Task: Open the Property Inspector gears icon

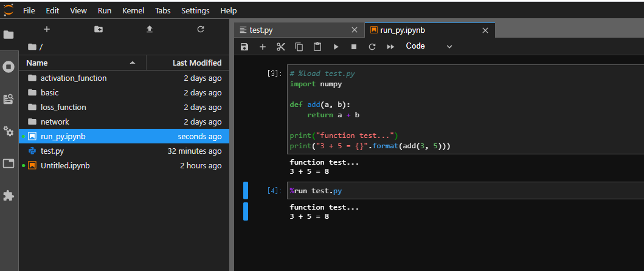Action: click(x=9, y=131)
